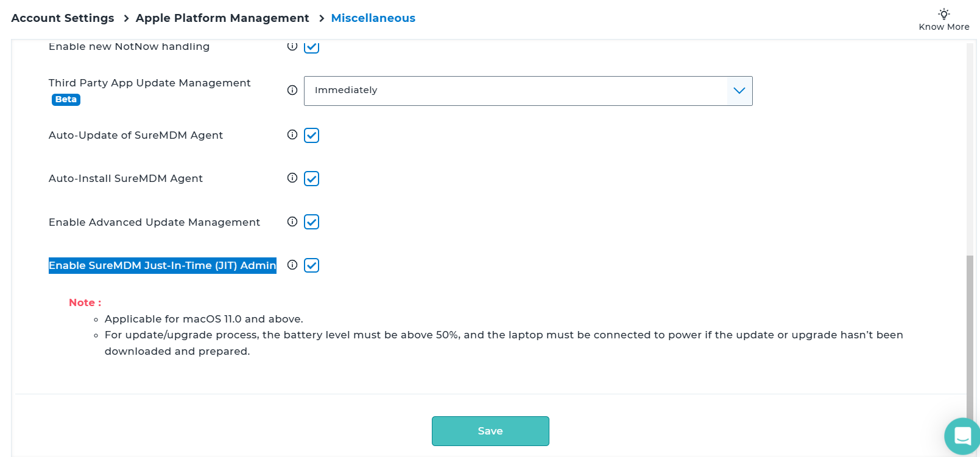Click info icon for Third Party App Update Management

tap(292, 90)
